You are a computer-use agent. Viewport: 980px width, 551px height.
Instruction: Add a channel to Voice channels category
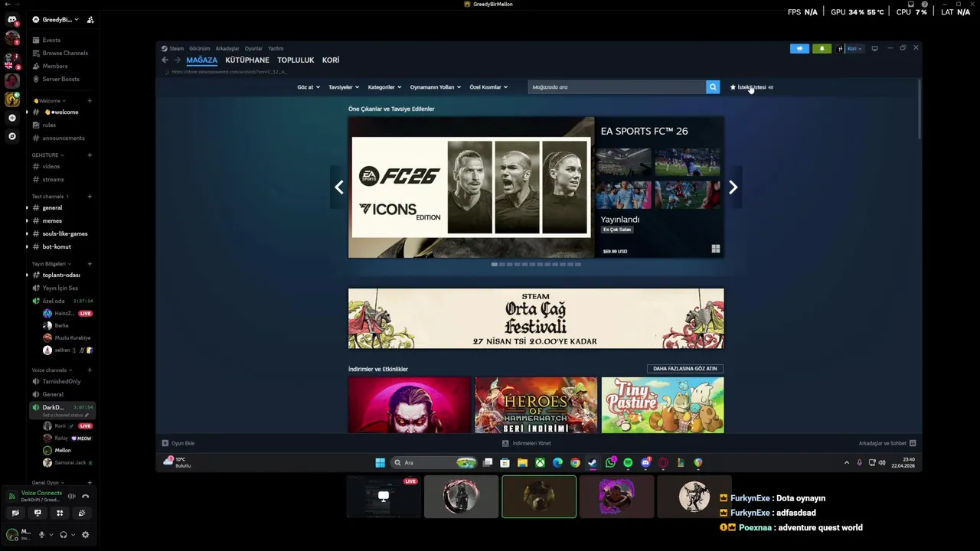[x=90, y=370]
